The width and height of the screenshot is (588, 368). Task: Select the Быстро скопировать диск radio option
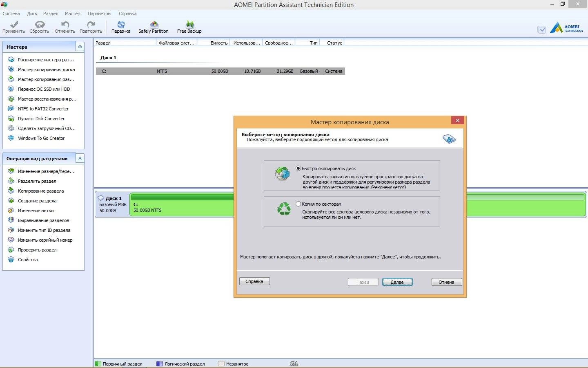(298, 168)
